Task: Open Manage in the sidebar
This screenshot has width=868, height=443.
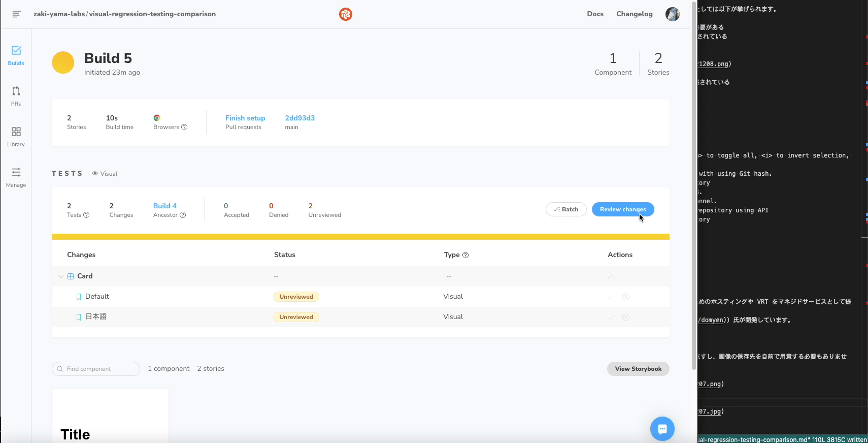Action: coord(16,177)
